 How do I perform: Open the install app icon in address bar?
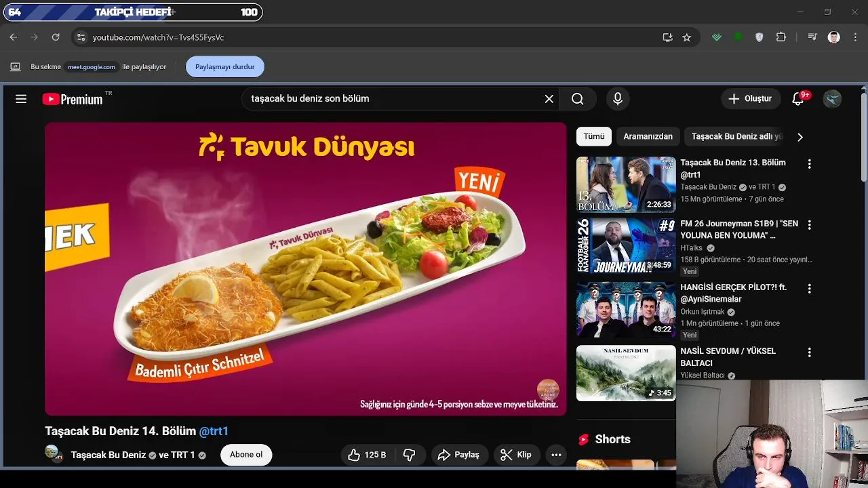667,37
